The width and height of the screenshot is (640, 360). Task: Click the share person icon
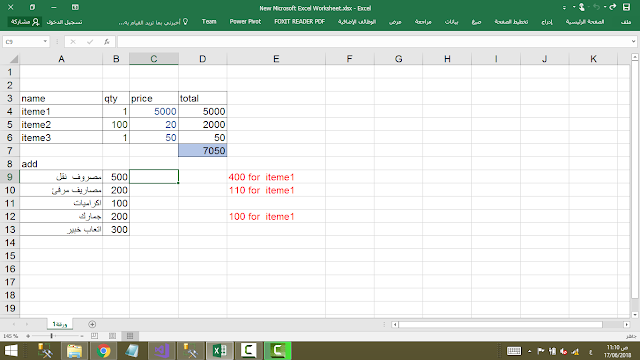point(36,22)
